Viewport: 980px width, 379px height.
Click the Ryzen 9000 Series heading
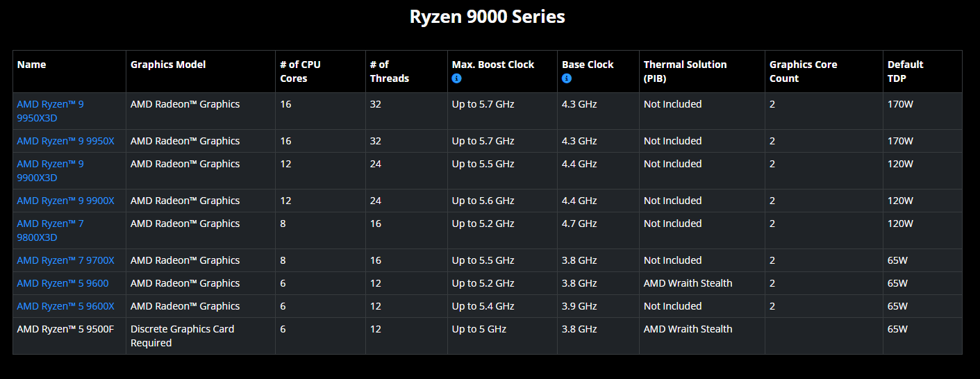pos(488,17)
